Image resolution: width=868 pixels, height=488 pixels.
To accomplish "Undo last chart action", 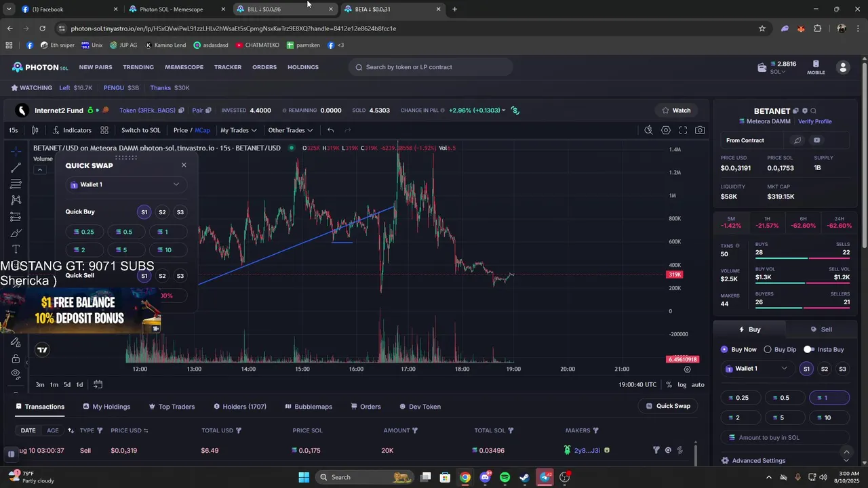I will 330,130.
